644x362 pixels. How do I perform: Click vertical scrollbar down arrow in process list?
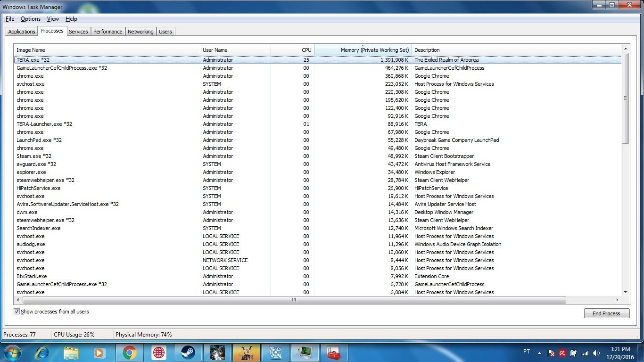coord(626,292)
